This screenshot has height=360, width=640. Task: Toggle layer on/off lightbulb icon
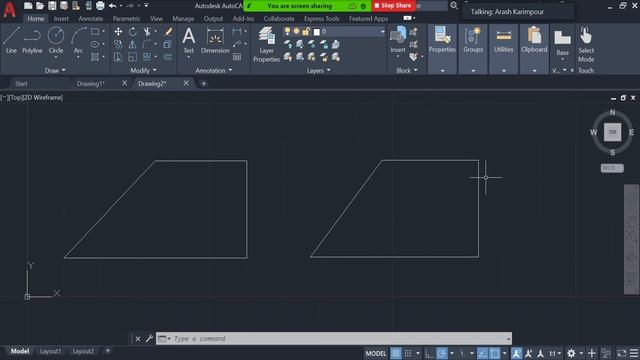(287, 31)
